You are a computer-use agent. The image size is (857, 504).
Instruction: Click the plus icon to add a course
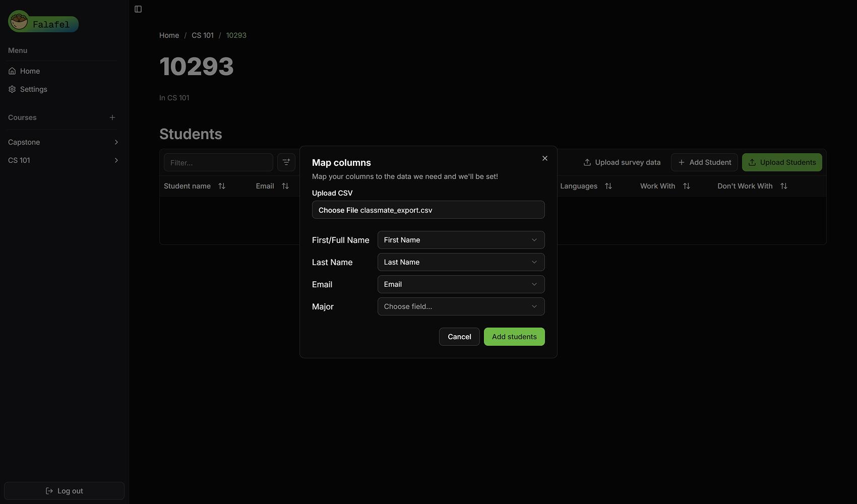point(112,117)
